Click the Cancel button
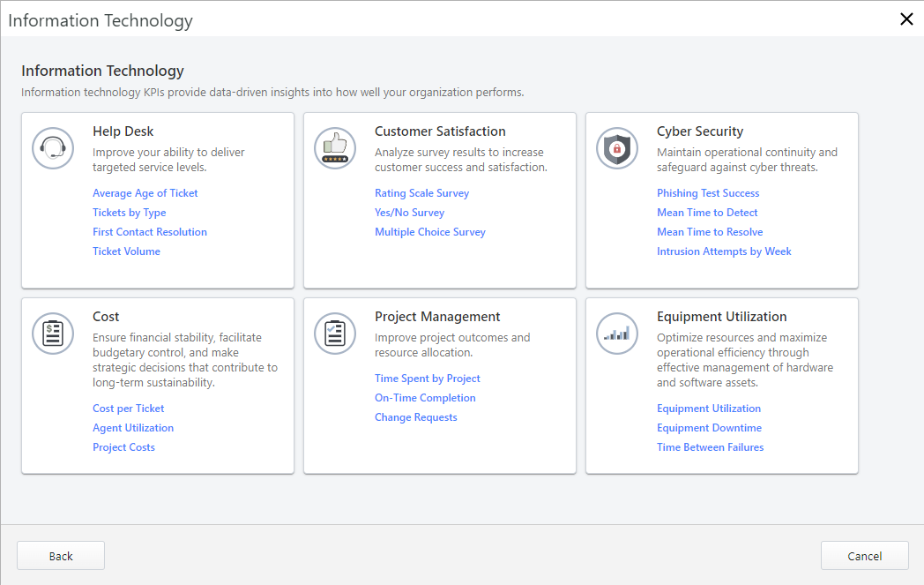This screenshot has width=924, height=585. [864, 556]
